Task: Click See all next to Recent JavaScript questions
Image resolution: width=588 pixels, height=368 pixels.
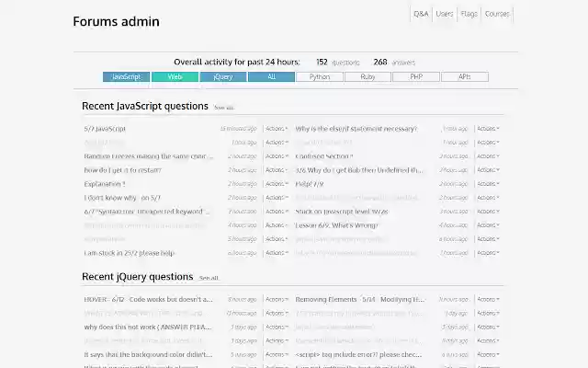Action: (x=224, y=108)
